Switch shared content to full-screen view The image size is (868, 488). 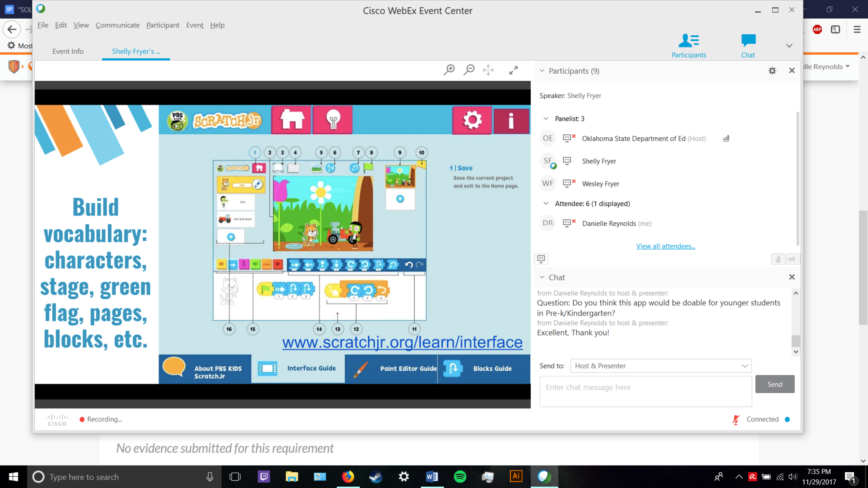[x=513, y=70]
